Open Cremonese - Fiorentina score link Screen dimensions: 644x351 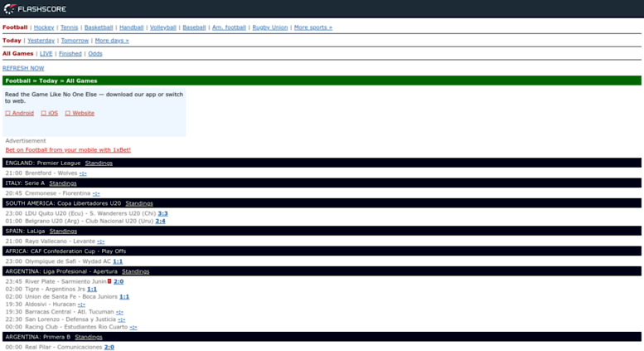point(96,193)
